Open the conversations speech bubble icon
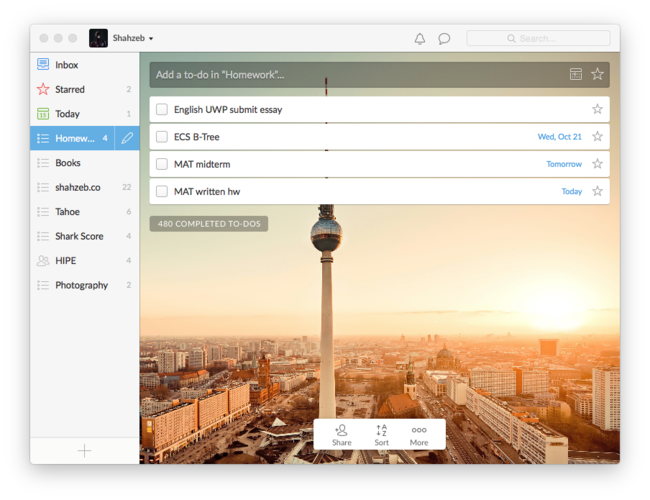The width and height of the screenshot is (650, 500). [x=444, y=38]
